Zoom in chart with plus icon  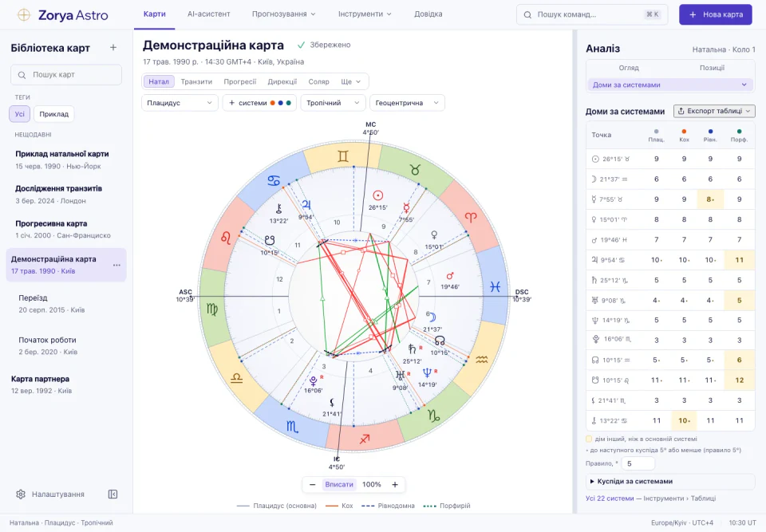click(395, 485)
